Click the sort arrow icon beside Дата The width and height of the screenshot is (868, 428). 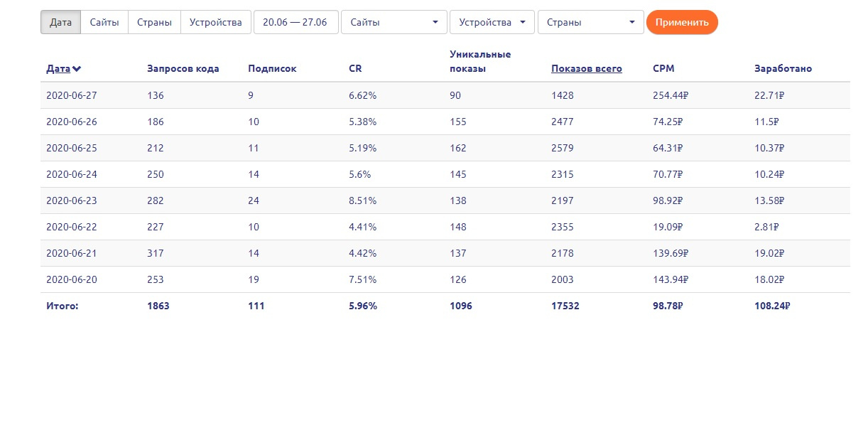coord(77,69)
